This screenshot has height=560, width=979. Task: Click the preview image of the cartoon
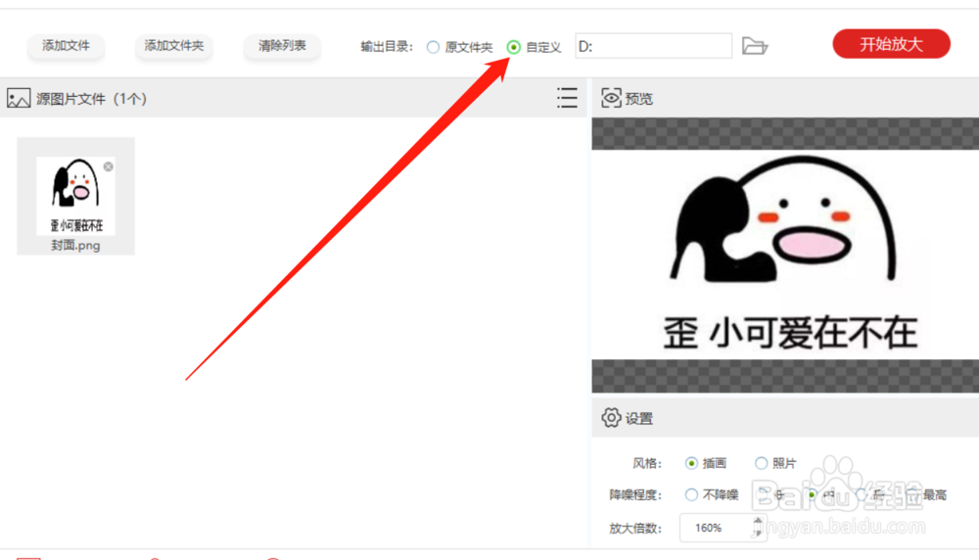click(x=785, y=255)
